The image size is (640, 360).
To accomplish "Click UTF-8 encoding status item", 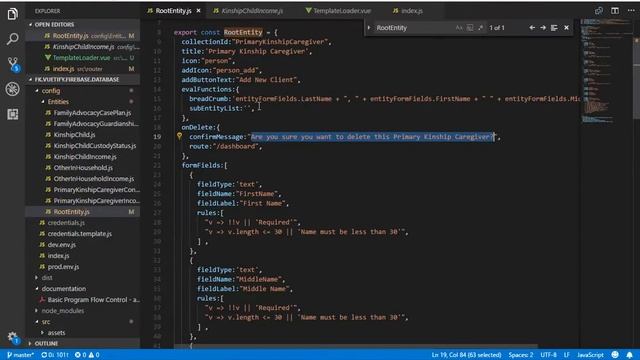I will pos(549,355).
